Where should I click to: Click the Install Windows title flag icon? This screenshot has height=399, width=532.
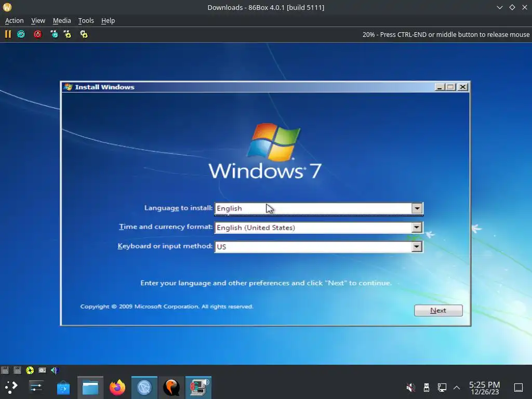point(68,87)
